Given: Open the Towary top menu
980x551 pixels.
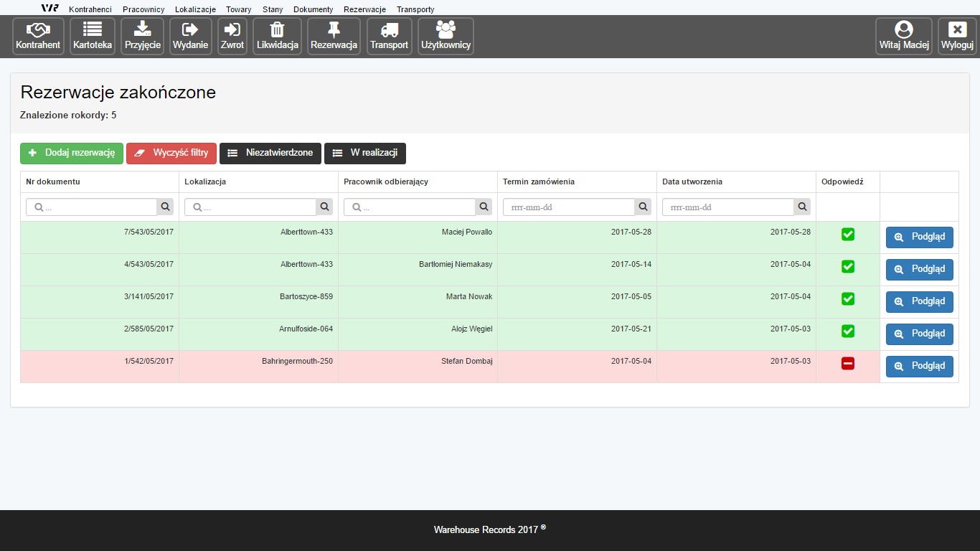Looking at the screenshot, I should [x=238, y=9].
